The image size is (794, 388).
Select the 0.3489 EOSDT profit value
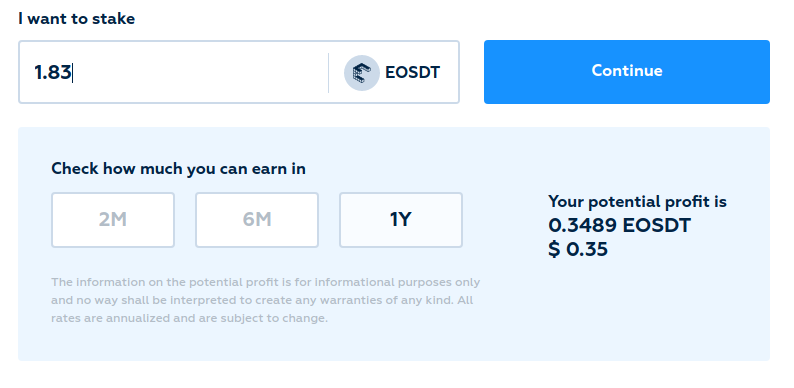(x=619, y=225)
